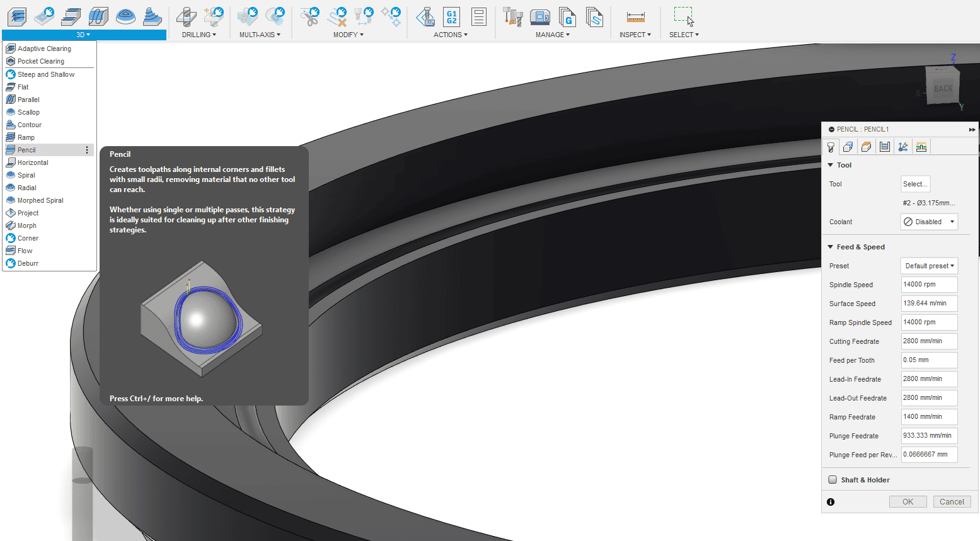Screen dimensions: 980x541
Task: Click the Feed per Tooth input field
Action: tap(929, 360)
